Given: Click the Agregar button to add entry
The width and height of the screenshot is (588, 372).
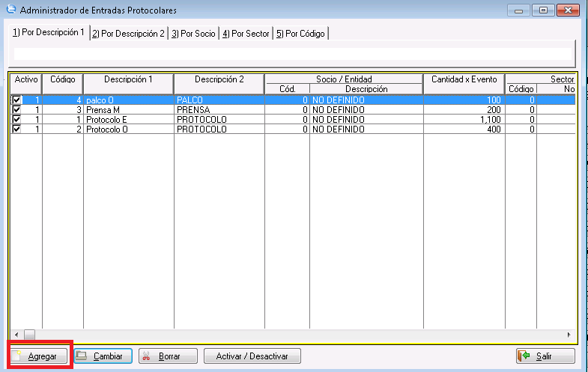Looking at the screenshot, I should 40,356.
